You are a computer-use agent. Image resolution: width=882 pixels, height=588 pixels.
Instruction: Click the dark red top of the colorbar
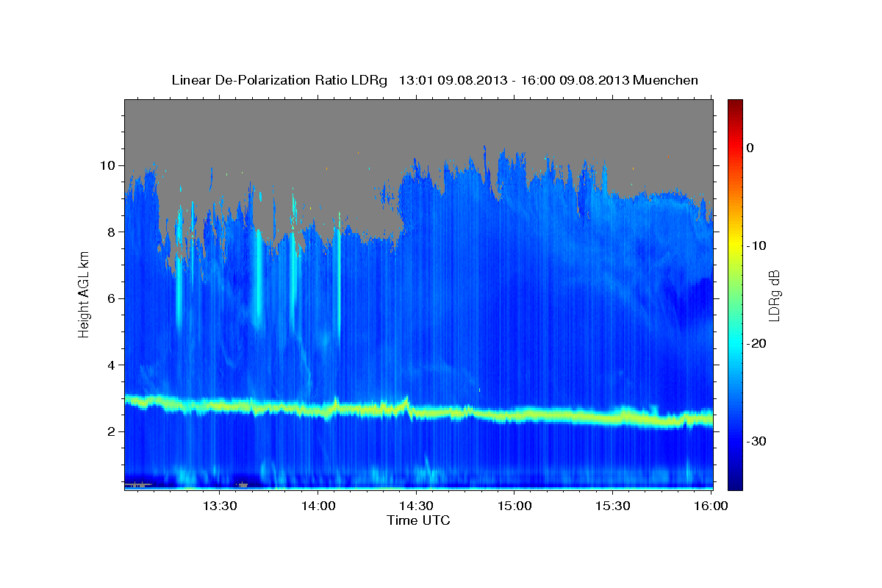tap(735, 104)
